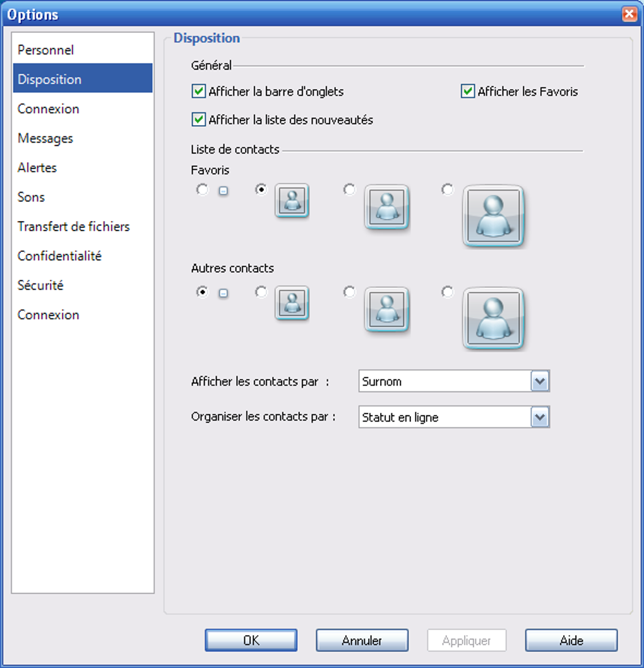This screenshot has width=644, height=668.
Task: Click the Annuler button
Action: [x=362, y=640]
